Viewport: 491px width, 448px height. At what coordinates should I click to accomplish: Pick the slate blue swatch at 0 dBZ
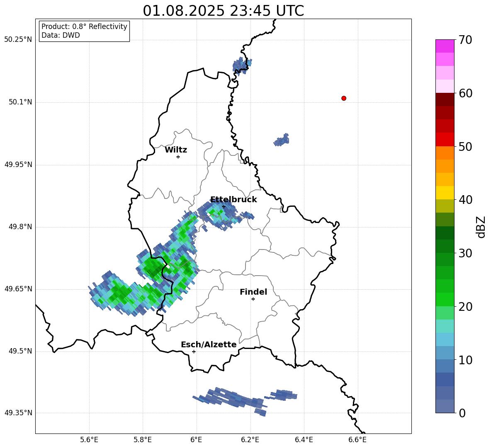(x=445, y=406)
